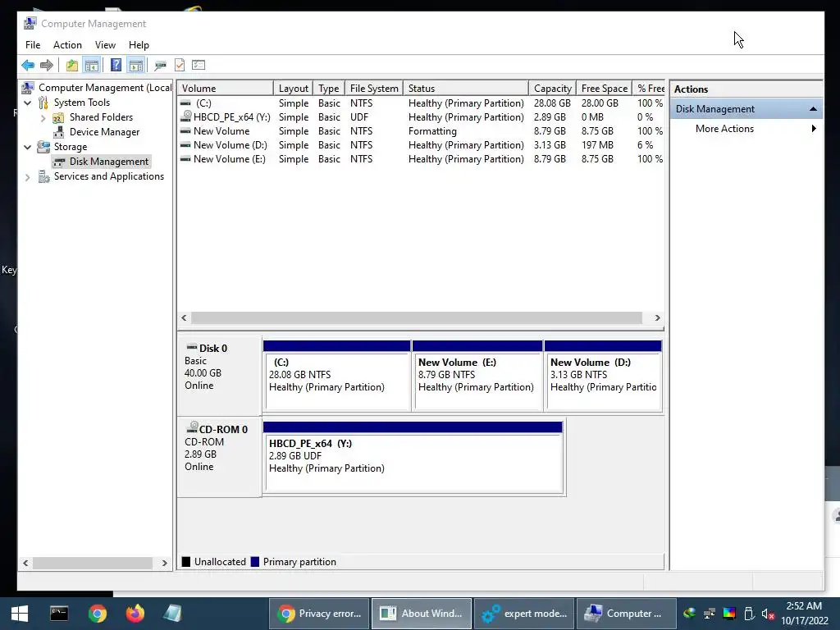
Task: Select HBCD_PE_x64 (Y:) partition on CD-ROM 0
Action: (x=413, y=457)
